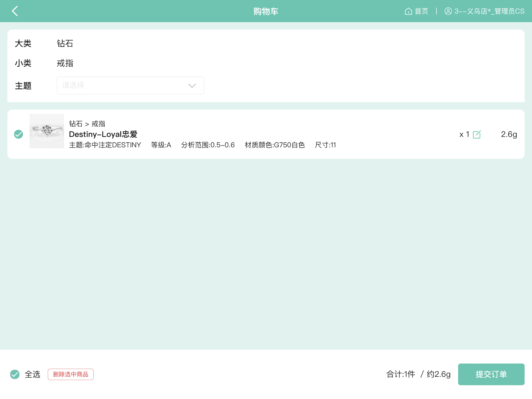Toggle the 全选 select-all checkbox

[15, 374]
